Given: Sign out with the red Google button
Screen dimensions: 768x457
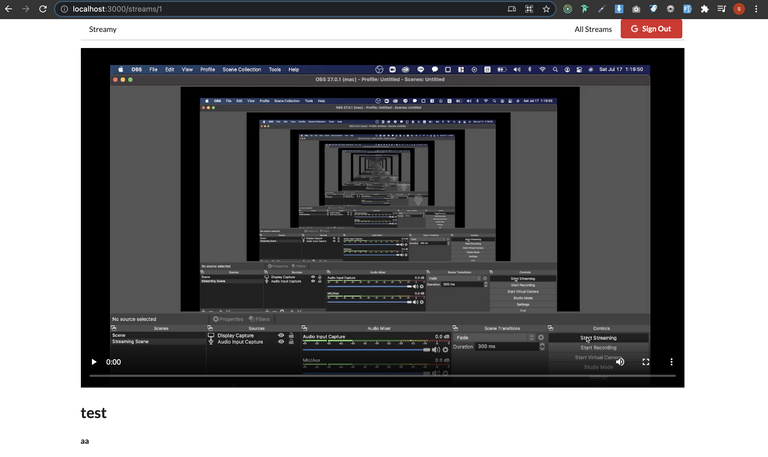Looking at the screenshot, I should tap(651, 29).
